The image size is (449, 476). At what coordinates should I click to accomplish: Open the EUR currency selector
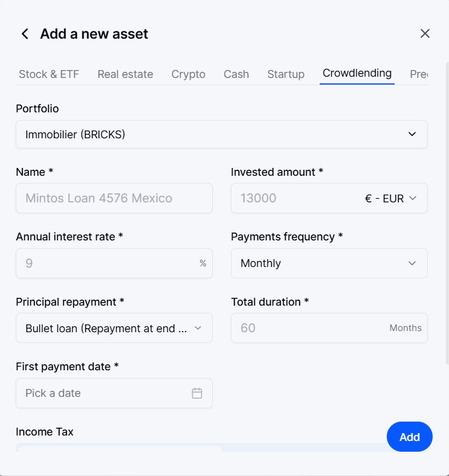pyautogui.click(x=390, y=198)
